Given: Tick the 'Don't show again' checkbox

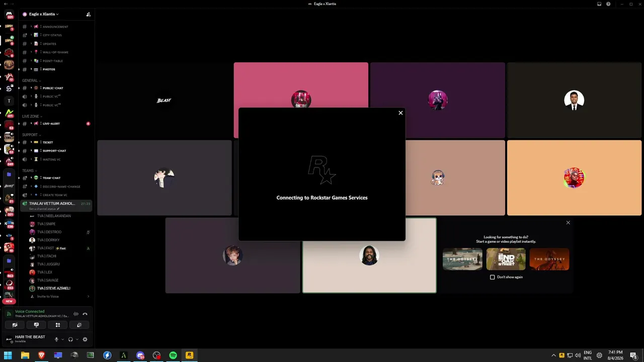Looking at the screenshot, I should pyautogui.click(x=493, y=277).
